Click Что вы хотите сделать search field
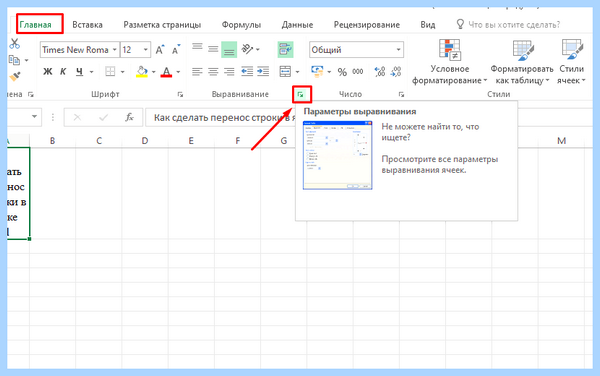The image size is (600, 376). (514, 25)
